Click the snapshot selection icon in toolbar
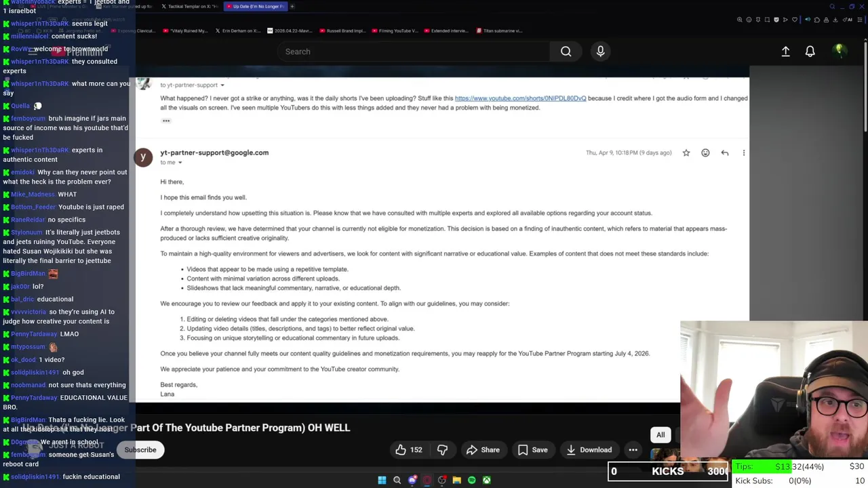 [x=767, y=20]
